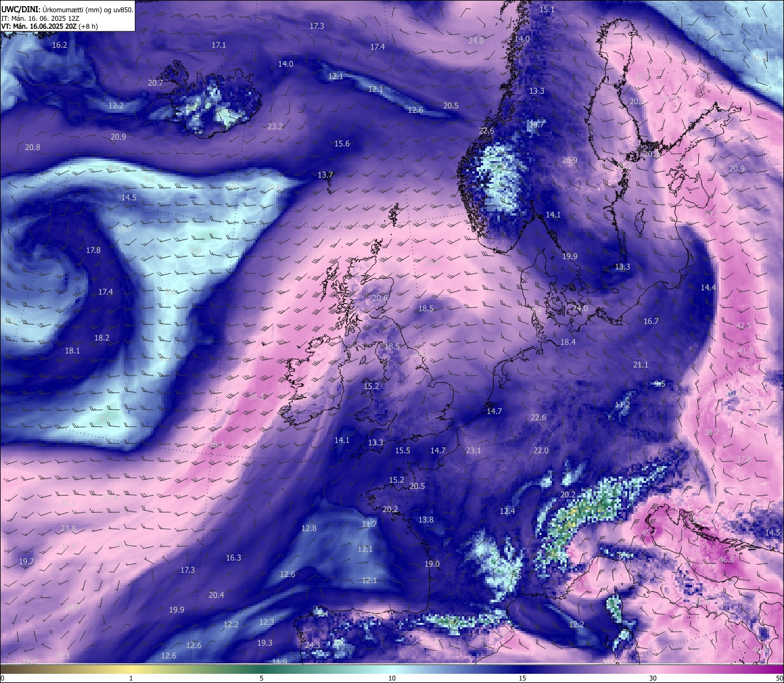The image size is (784, 683).
Task: Click the value 20.4 on the map
Action: (216, 595)
